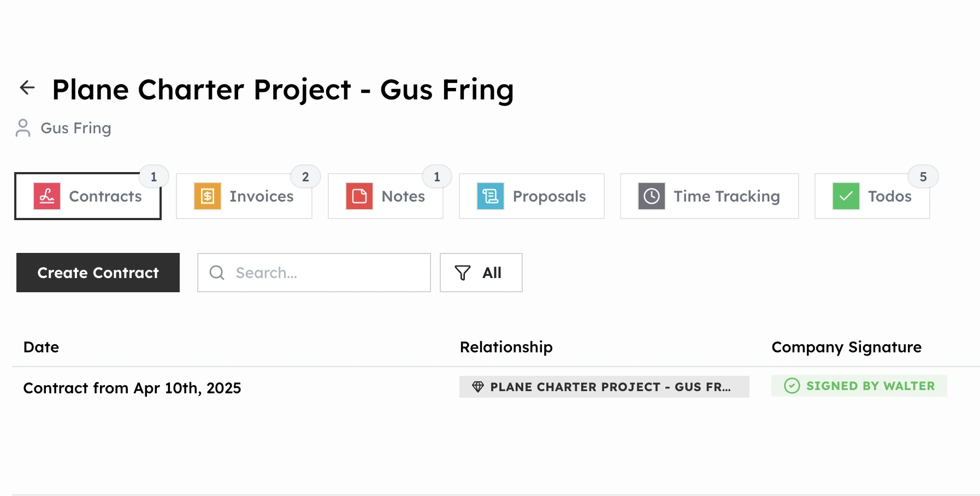Screen dimensions: 980x496
Task: Click the red Contracts signature icon
Action: [x=47, y=196]
